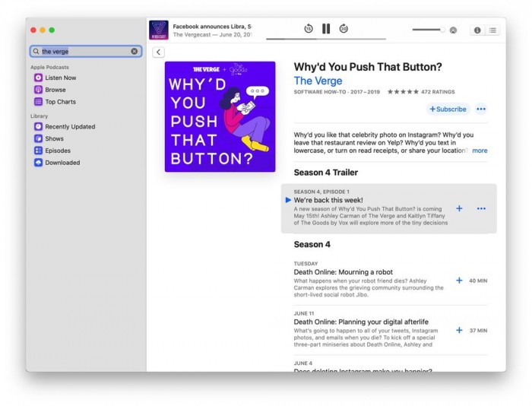
Task: Click the Listen Now sidebar icon
Action: (38, 78)
